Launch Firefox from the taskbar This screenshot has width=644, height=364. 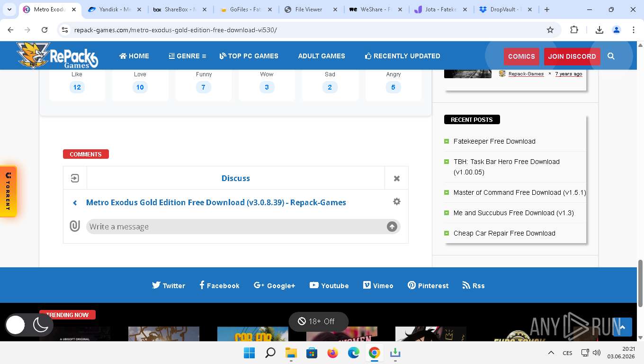click(333, 353)
